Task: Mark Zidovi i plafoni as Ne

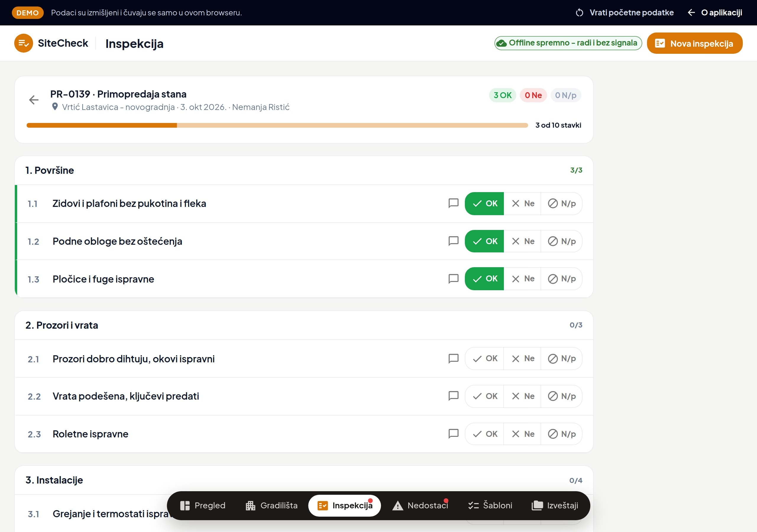Action: click(x=523, y=204)
